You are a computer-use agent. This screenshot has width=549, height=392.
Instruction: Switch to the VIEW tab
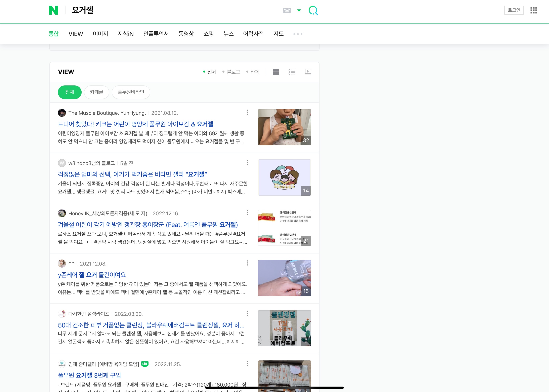click(76, 34)
